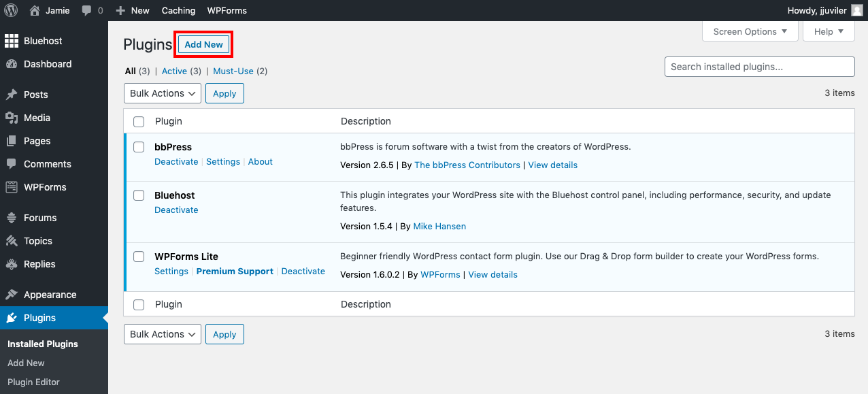868x394 pixels.
Task: Open the WPForms sidebar icon
Action: coord(12,187)
